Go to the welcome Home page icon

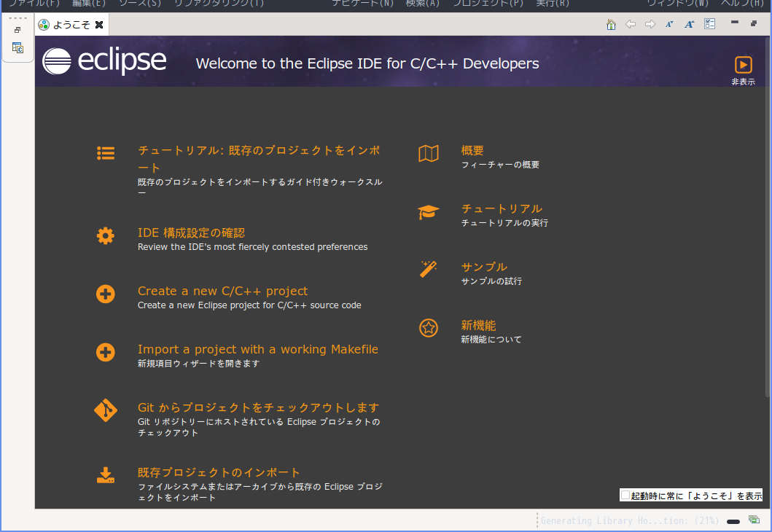(x=611, y=24)
